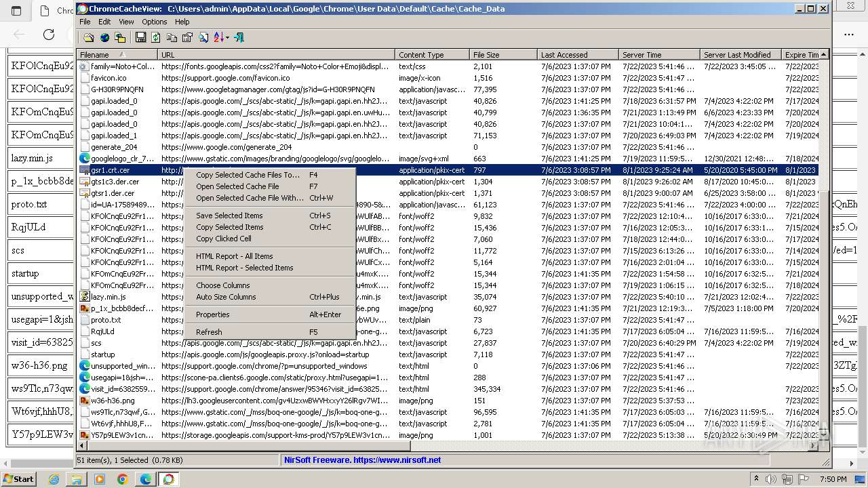Launch Internet Explorer from taskbar
The height and width of the screenshot is (488, 868).
point(54,479)
